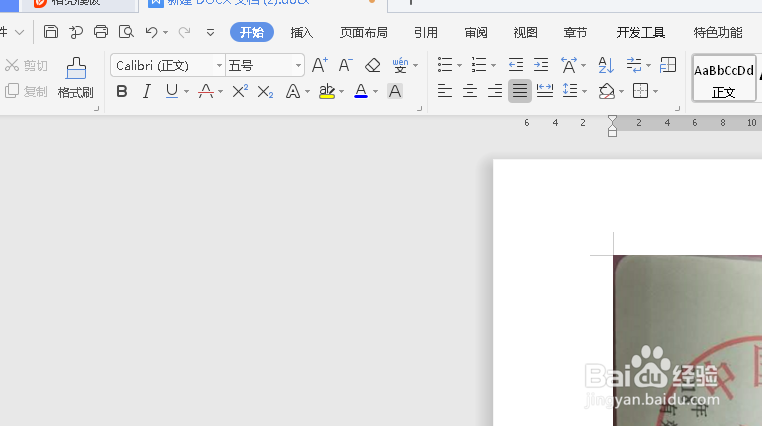Click the Clear Formatting eraser icon
Screen dimensions: 762x426
point(372,65)
